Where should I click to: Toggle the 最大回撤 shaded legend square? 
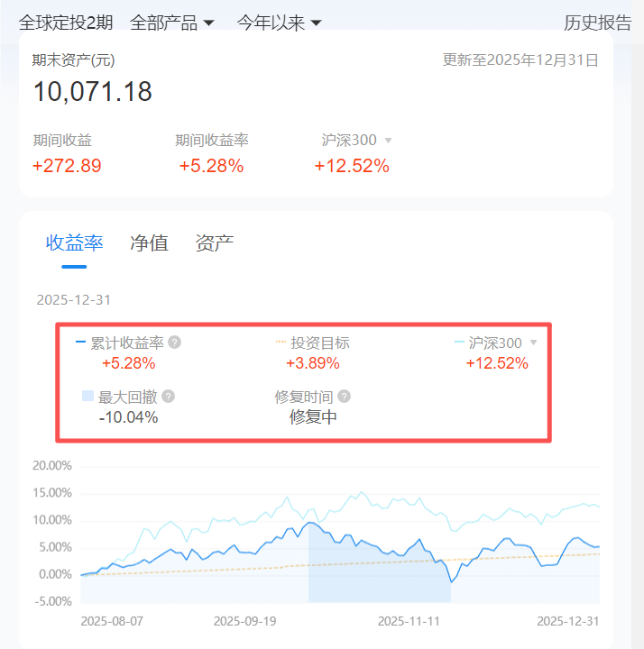pyautogui.click(x=87, y=396)
